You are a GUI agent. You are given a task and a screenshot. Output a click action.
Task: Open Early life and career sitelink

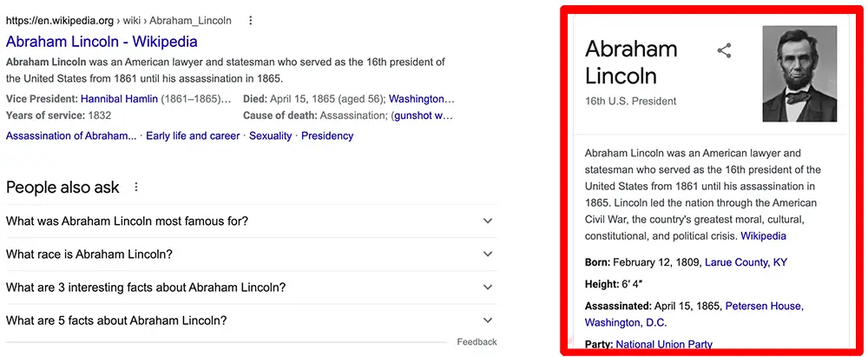[x=193, y=136]
